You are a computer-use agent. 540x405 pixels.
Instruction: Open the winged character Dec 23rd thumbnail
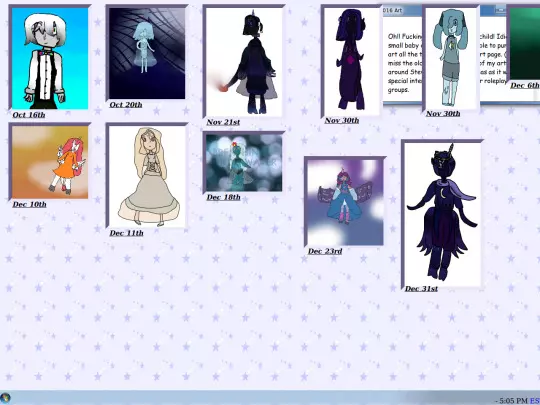pos(345,202)
